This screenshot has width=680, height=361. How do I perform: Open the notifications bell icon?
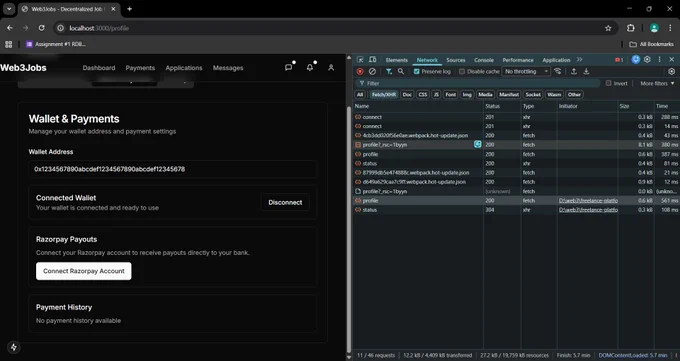tap(310, 68)
